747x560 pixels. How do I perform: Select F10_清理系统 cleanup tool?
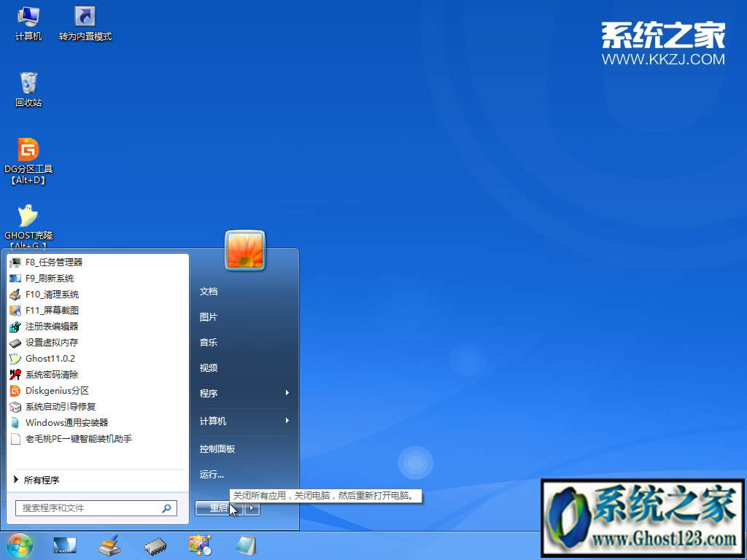(53, 294)
